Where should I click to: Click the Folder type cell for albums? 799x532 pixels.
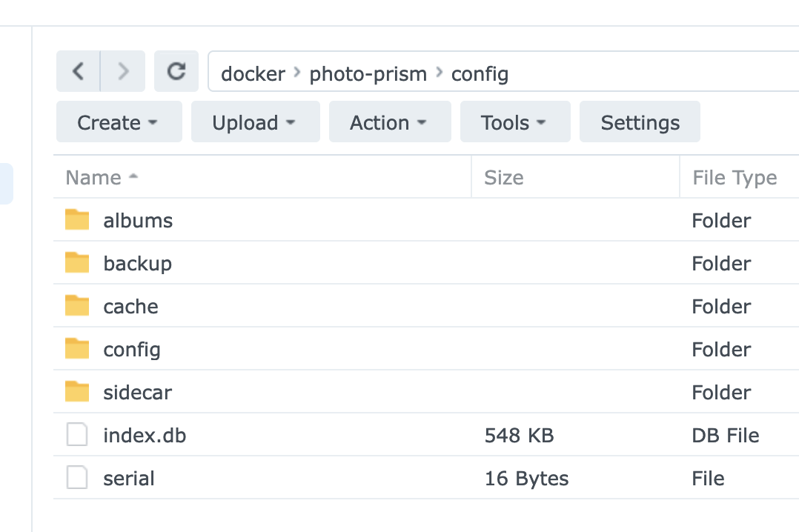click(722, 221)
